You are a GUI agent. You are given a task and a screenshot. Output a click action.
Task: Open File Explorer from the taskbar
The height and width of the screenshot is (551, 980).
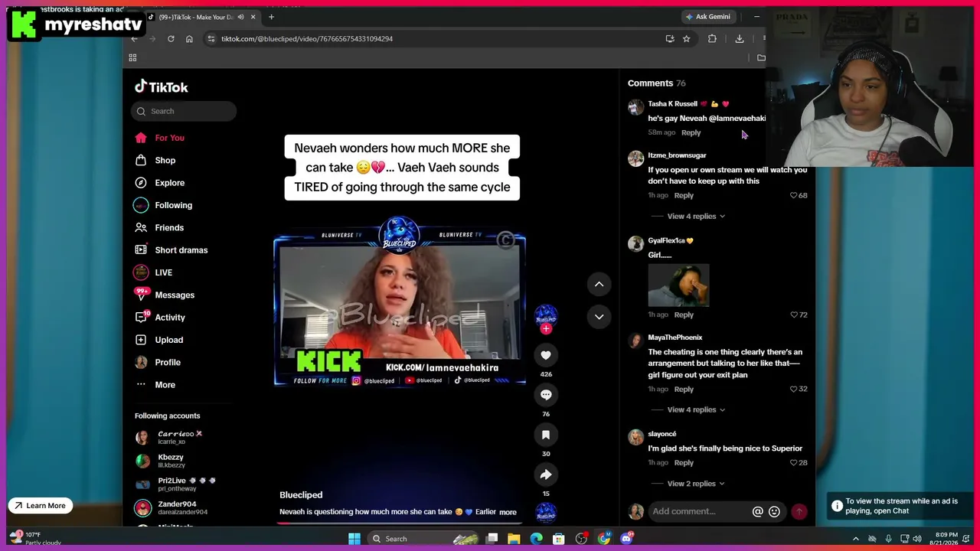coord(514,539)
